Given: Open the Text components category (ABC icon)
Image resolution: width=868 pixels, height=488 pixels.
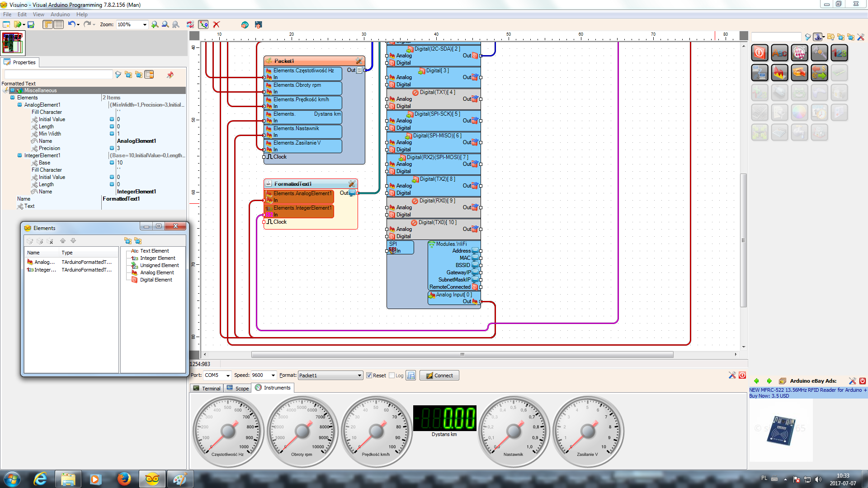Looking at the screenshot, I should click(x=779, y=53).
